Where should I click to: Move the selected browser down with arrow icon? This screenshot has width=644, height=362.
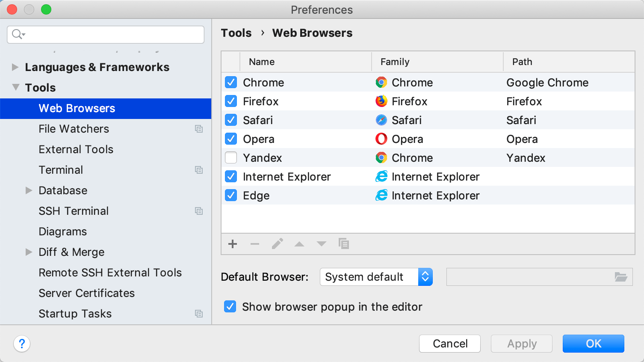pos(321,244)
